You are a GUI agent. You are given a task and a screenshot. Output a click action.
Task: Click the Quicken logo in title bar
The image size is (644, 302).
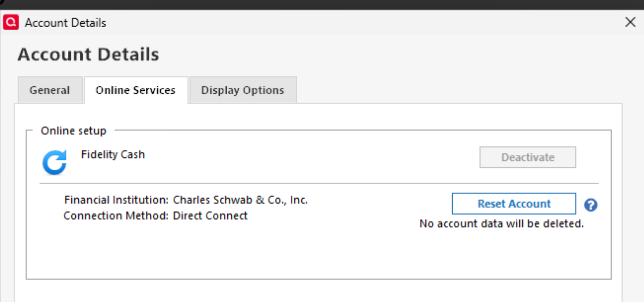[11, 22]
